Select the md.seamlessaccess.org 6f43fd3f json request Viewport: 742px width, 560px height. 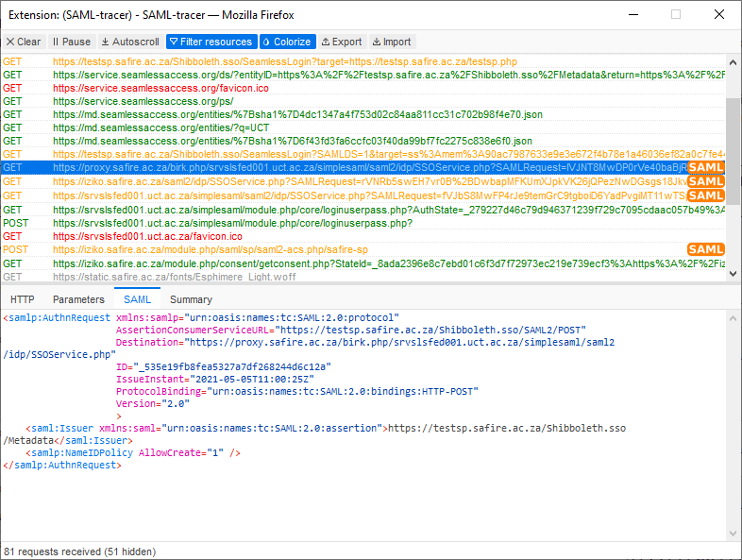[x=363, y=141]
